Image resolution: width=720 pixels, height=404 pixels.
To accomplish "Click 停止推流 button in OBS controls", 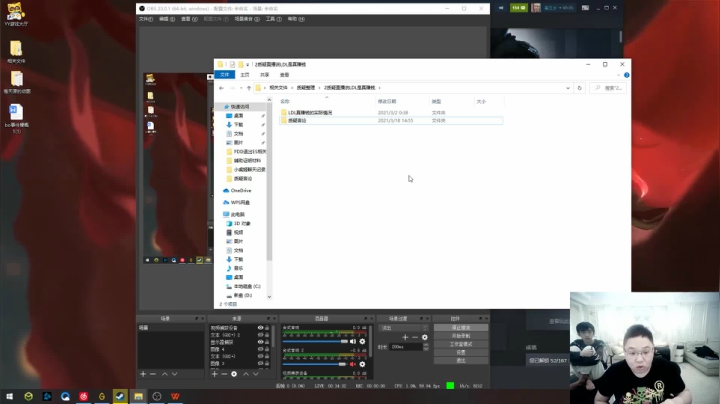I will [x=461, y=328].
